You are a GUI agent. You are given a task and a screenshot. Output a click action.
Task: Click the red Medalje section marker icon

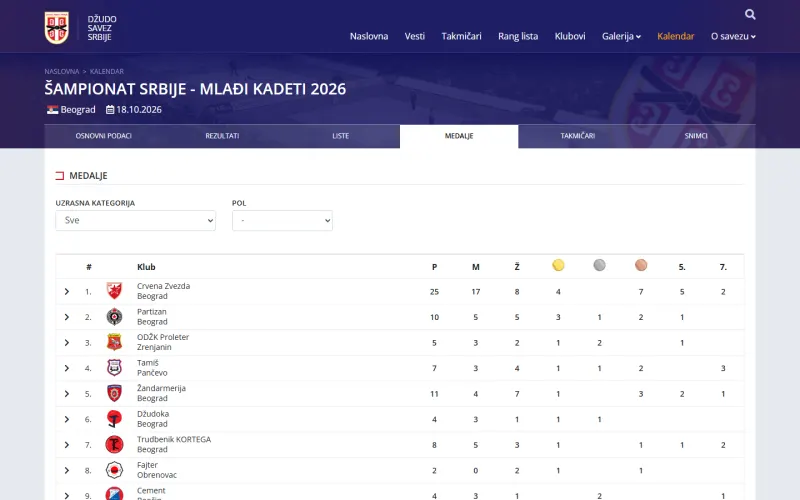[60, 176]
